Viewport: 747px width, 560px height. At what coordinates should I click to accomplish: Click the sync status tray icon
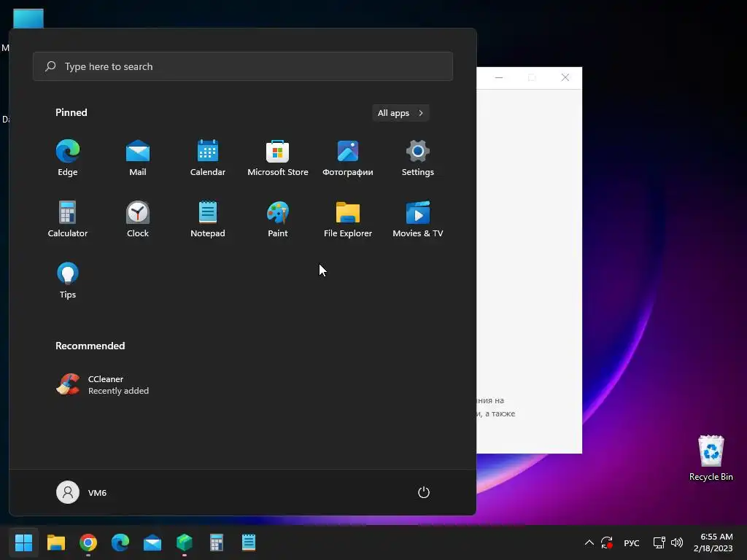606,542
